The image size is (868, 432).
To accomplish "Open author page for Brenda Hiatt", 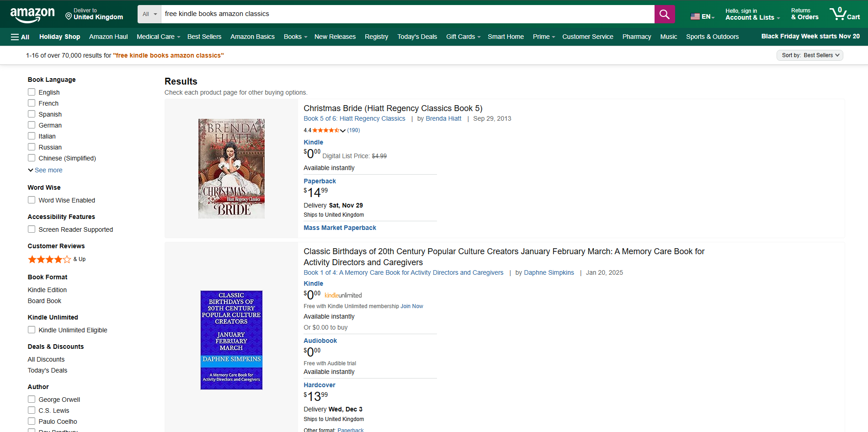I will coord(443,118).
